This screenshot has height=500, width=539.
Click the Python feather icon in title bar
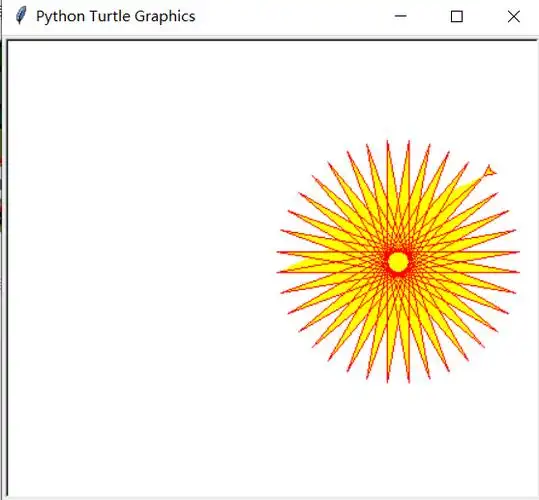[x=21, y=15]
